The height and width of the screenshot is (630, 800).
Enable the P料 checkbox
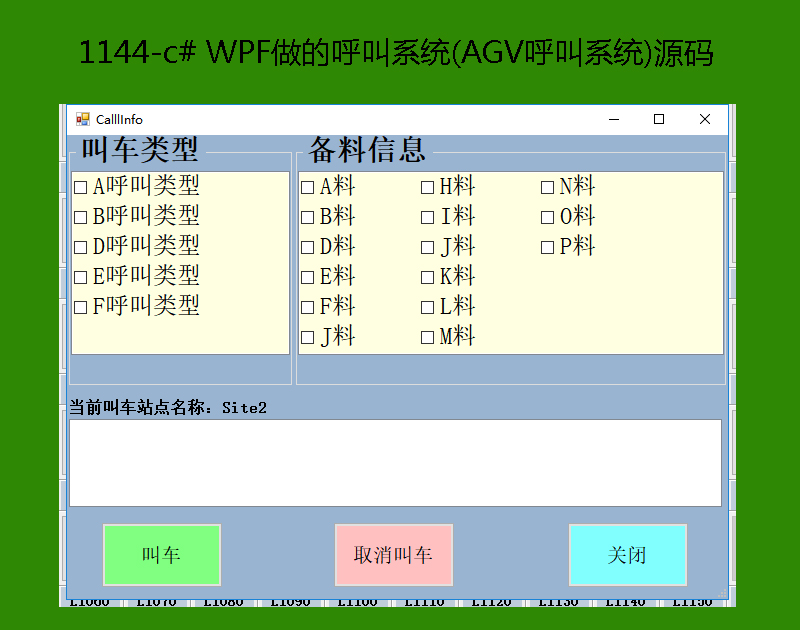click(548, 247)
